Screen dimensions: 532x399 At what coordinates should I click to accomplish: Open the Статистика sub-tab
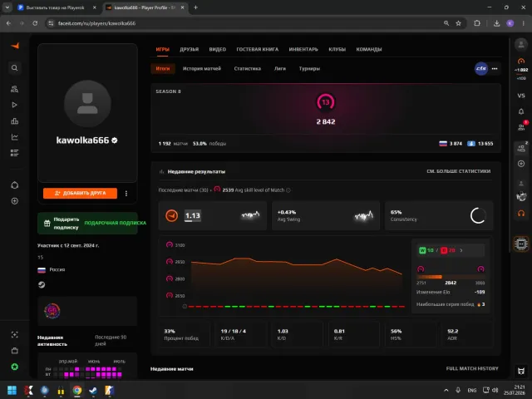click(248, 68)
